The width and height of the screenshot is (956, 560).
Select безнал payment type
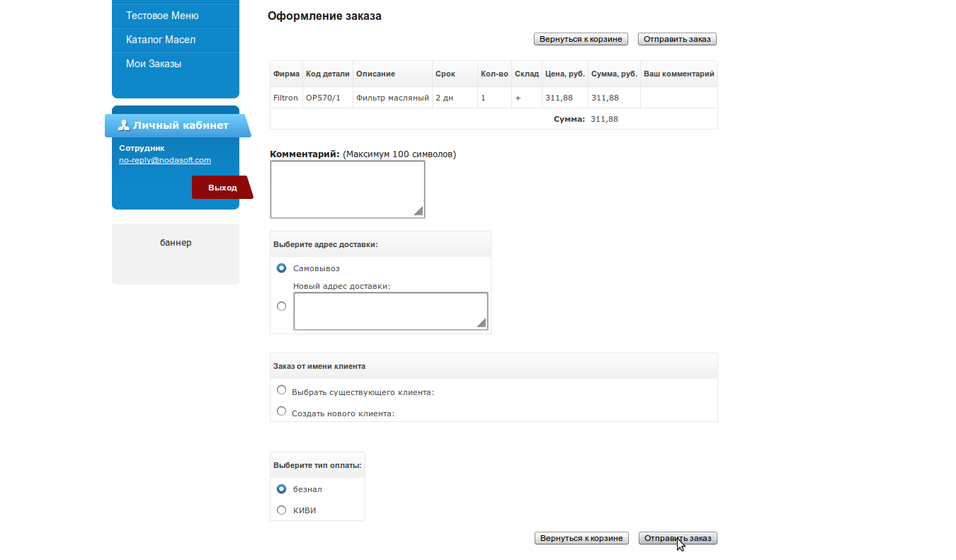[x=282, y=489]
